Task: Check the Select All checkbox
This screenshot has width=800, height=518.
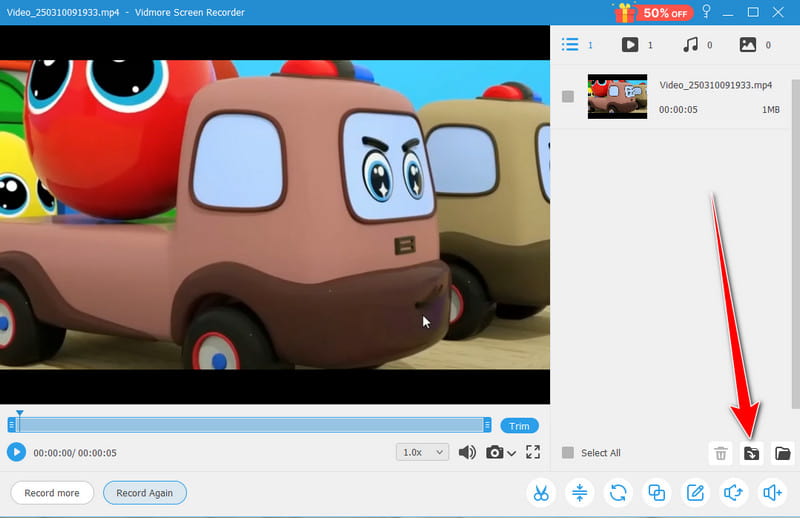Action: [x=568, y=453]
